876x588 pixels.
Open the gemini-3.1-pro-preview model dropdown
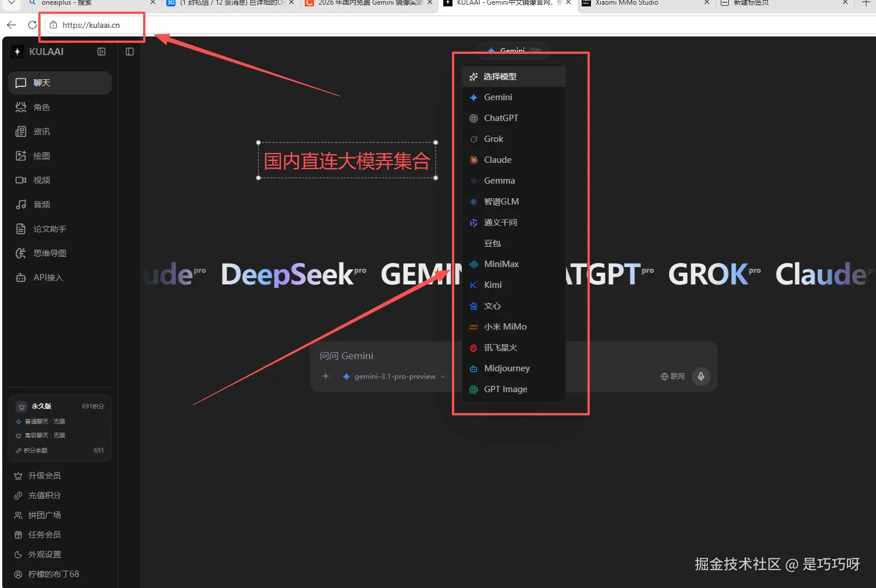point(394,376)
